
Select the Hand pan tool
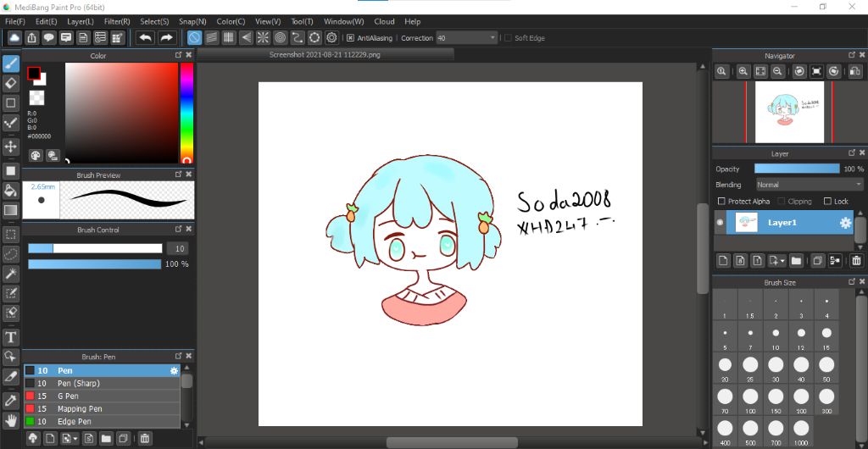point(10,420)
